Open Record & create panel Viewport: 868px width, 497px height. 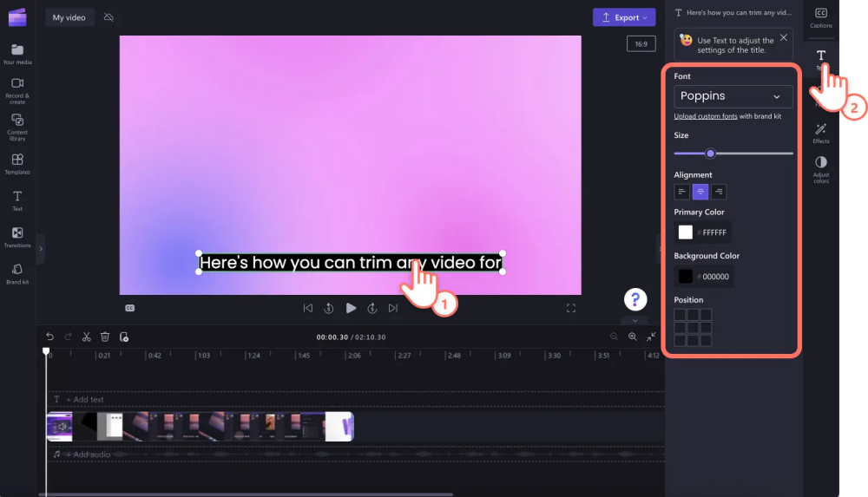(17, 90)
